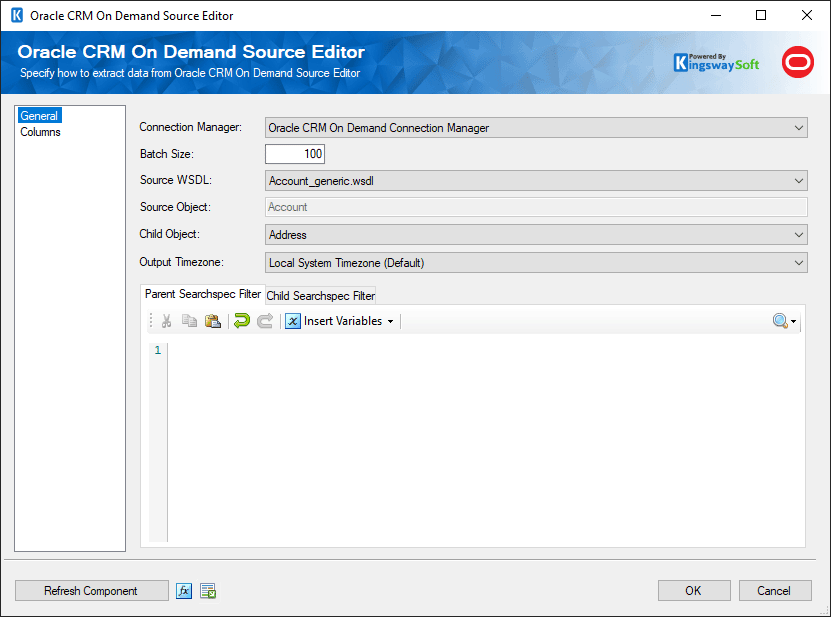Maximize the Source Editor window
831x617 pixels.
coord(761,15)
